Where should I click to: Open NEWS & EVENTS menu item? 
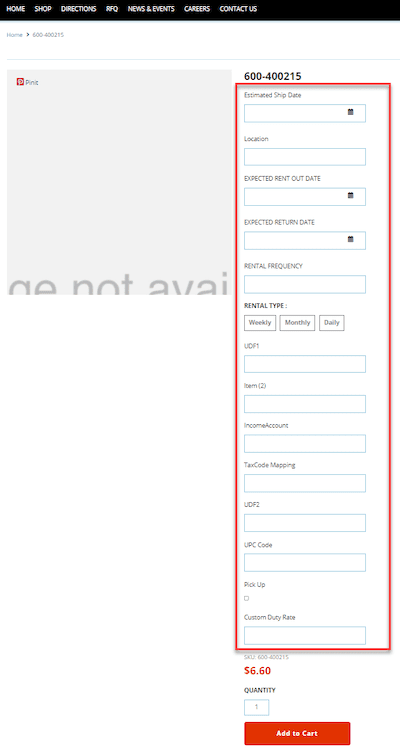[151, 9]
